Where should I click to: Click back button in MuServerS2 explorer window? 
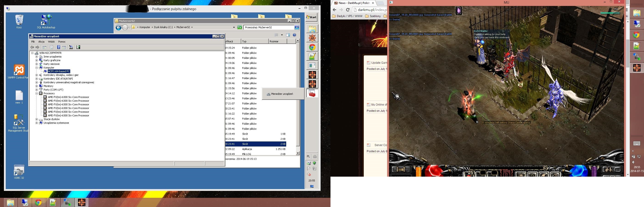click(x=119, y=28)
